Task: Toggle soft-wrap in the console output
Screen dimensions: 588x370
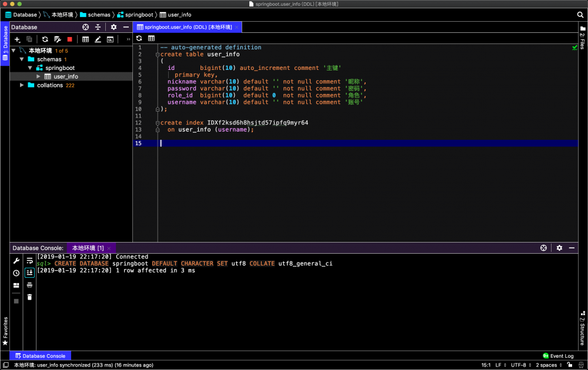Action: (x=29, y=260)
